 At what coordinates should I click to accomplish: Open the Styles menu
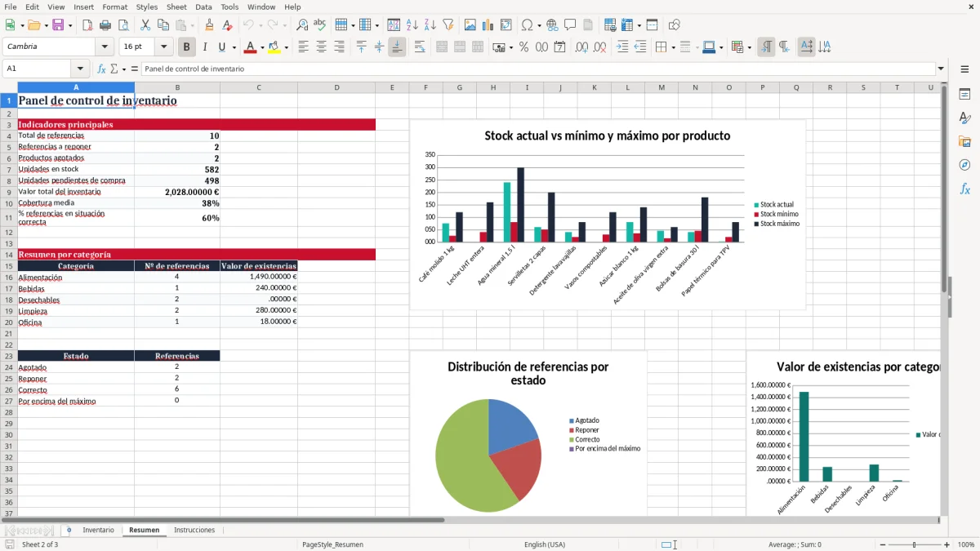pos(147,7)
